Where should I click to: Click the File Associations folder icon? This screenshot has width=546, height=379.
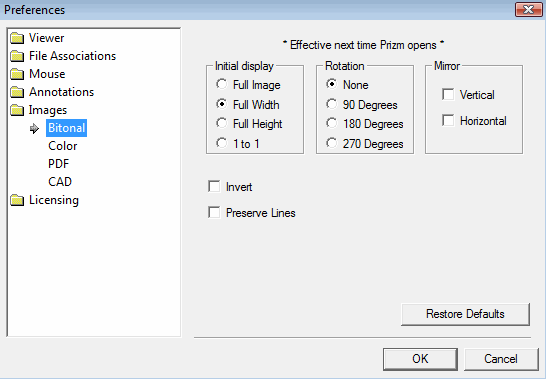point(17,56)
